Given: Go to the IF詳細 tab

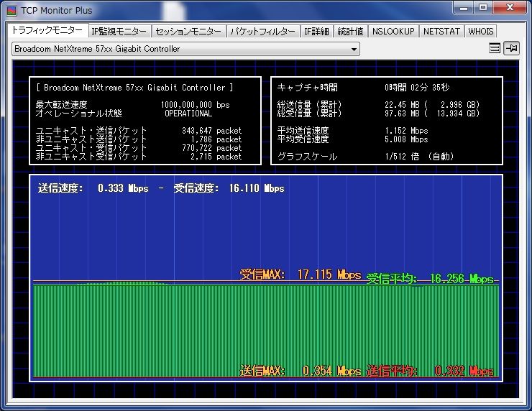Looking at the screenshot, I should point(316,32).
